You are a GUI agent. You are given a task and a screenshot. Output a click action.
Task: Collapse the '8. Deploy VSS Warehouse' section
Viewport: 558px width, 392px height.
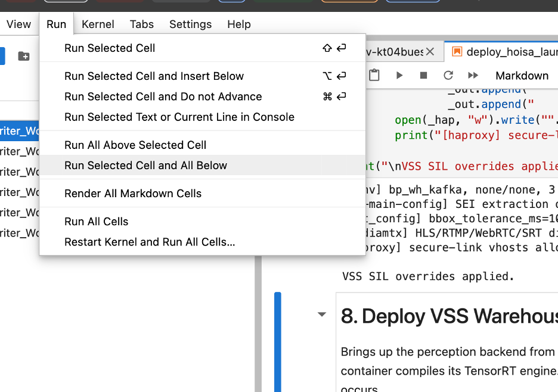(322, 315)
